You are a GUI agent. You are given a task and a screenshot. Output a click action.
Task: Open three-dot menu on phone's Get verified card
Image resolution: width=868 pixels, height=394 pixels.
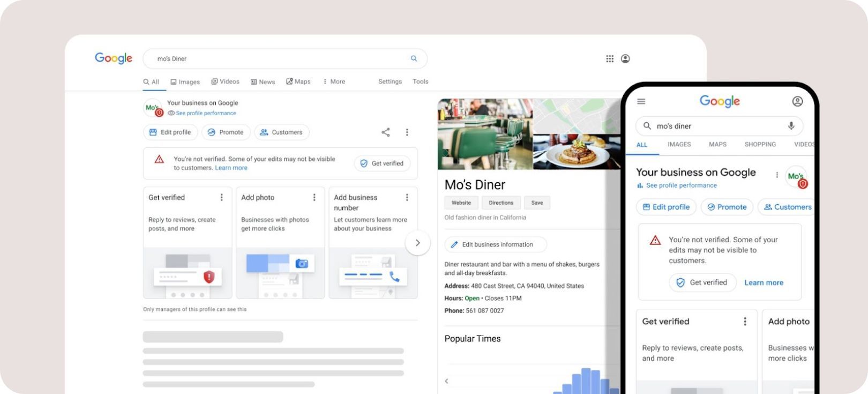745,321
